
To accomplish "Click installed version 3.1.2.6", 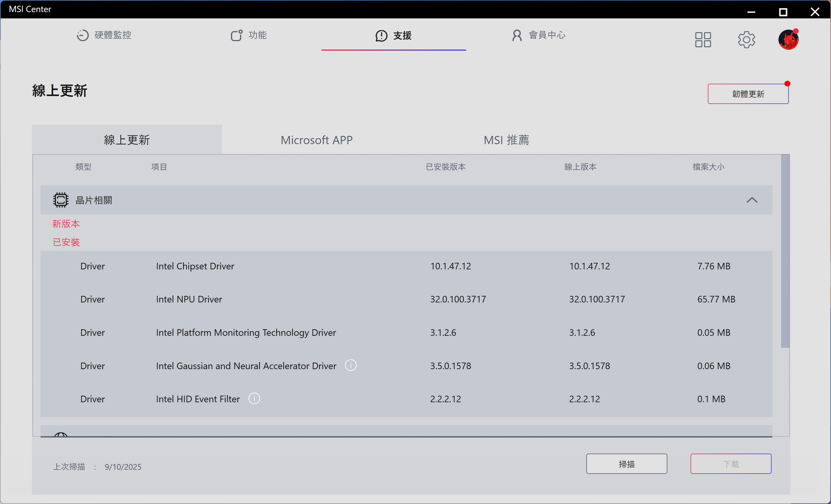I will 443,333.
